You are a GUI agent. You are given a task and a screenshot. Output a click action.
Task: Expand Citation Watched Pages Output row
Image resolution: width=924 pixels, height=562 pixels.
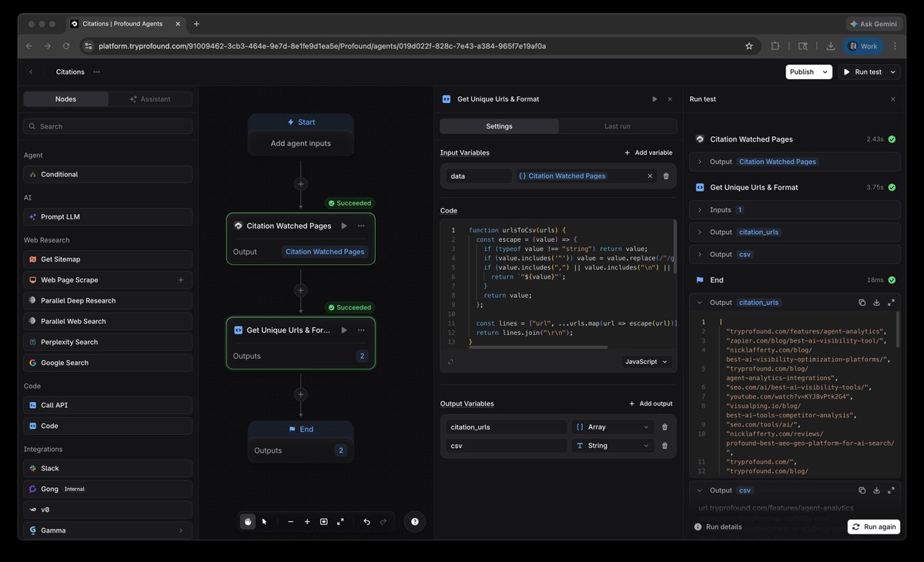point(795,162)
